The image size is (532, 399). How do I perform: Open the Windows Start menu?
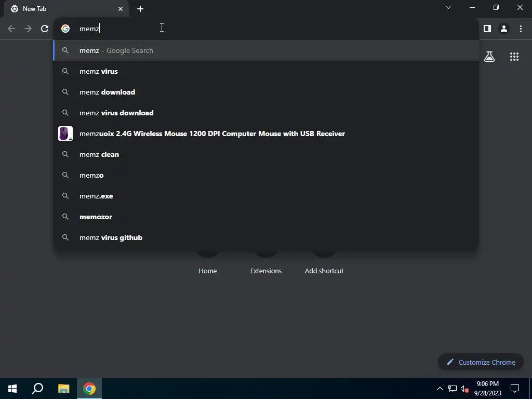[12, 389]
